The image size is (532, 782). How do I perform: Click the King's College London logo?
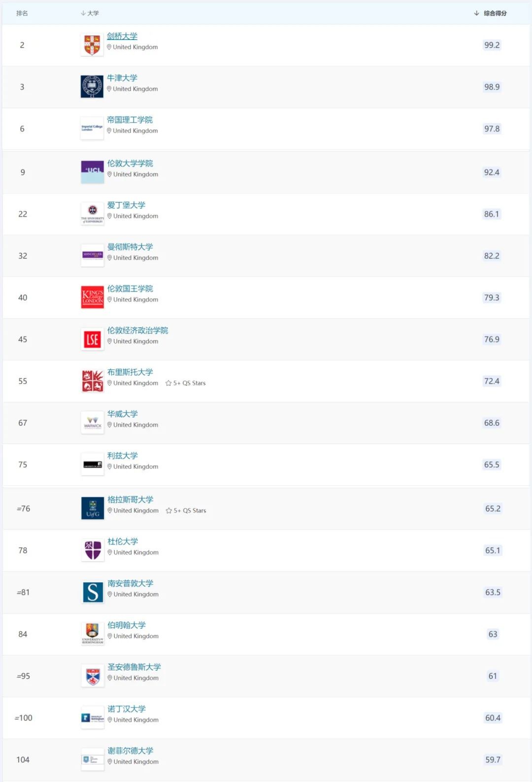(93, 297)
